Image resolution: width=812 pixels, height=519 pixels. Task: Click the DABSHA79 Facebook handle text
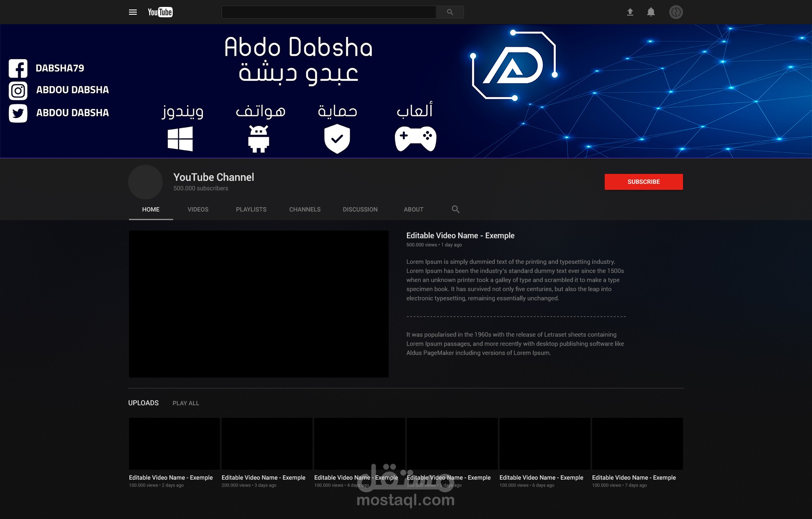pyautogui.click(x=60, y=68)
